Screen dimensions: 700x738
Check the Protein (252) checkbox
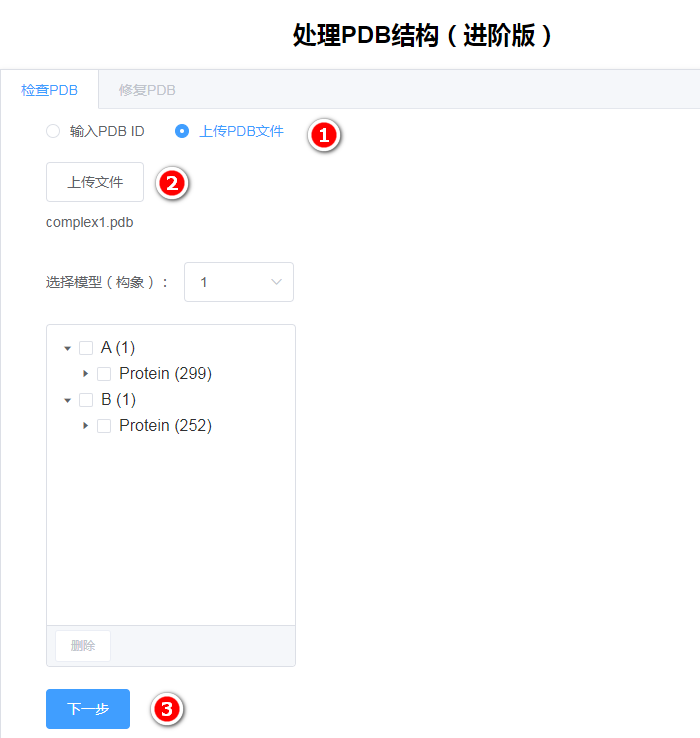(104, 426)
